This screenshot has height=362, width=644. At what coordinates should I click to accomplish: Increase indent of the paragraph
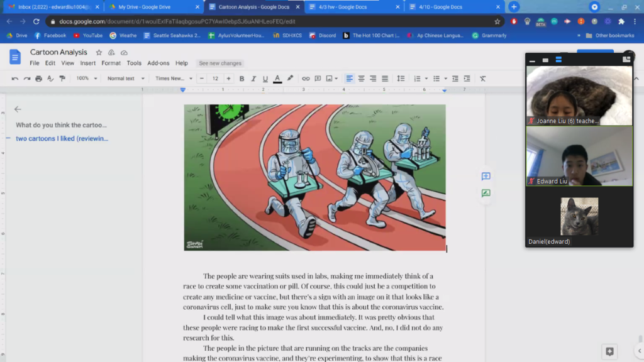pos(467,79)
